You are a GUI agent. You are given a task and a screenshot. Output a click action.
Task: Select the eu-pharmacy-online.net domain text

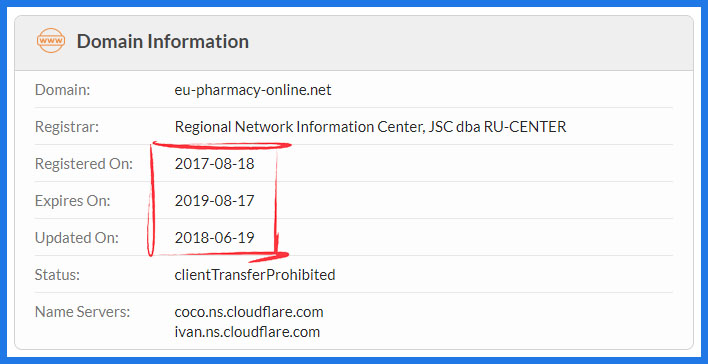point(253,90)
